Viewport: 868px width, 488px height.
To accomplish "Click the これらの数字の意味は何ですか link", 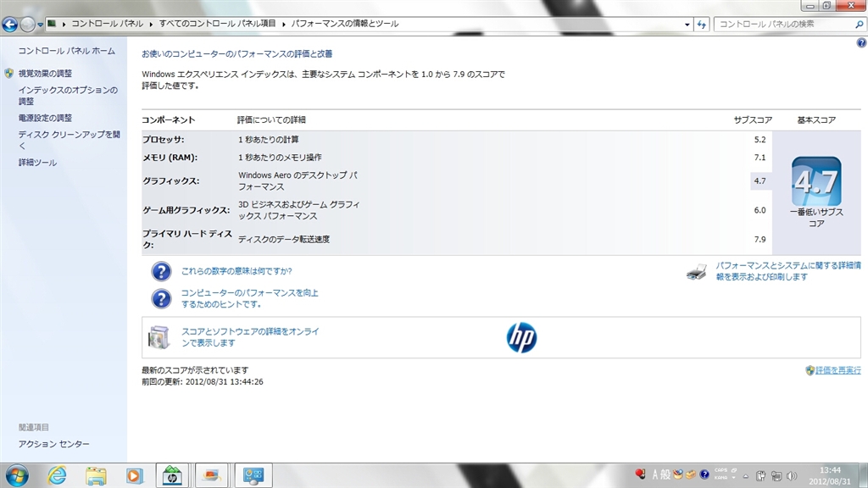I will click(236, 271).
